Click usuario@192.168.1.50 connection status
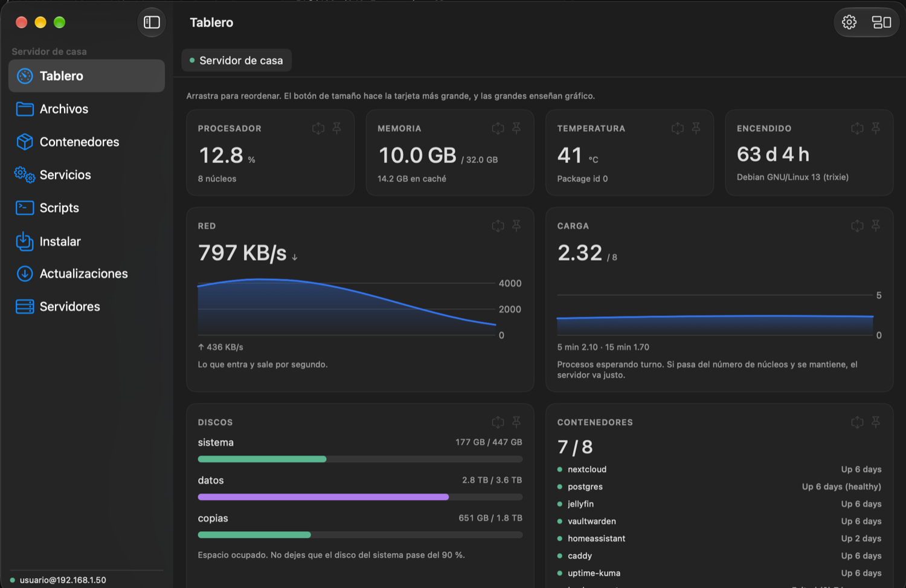 coord(58,580)
